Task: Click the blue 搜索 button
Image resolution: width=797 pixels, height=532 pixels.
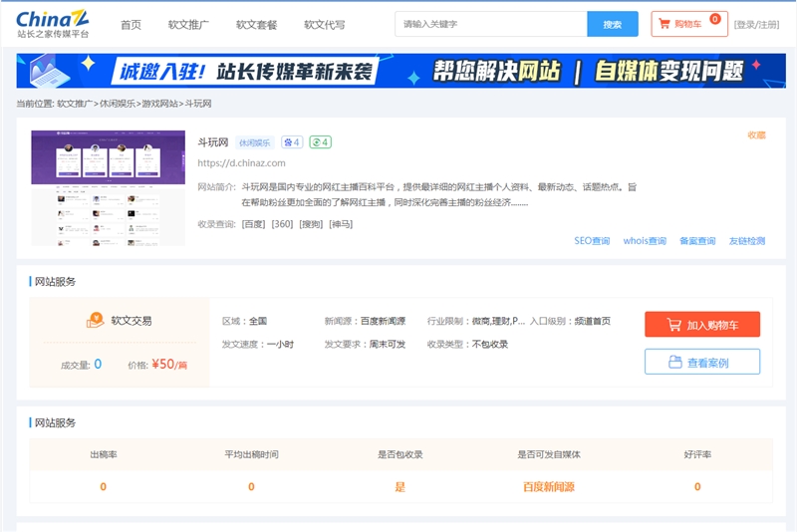Action: point(613,24)
